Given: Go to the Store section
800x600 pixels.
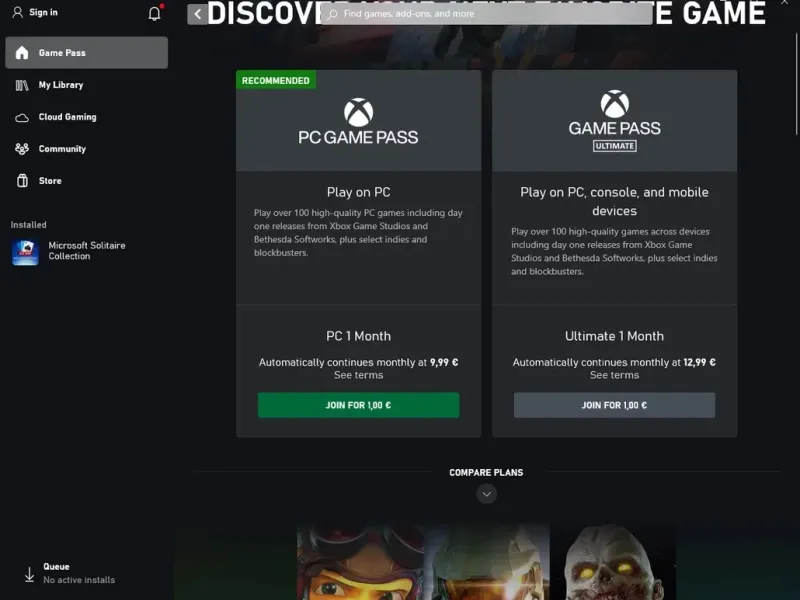Looking at the screenshot, I should (x=87, y=181).
